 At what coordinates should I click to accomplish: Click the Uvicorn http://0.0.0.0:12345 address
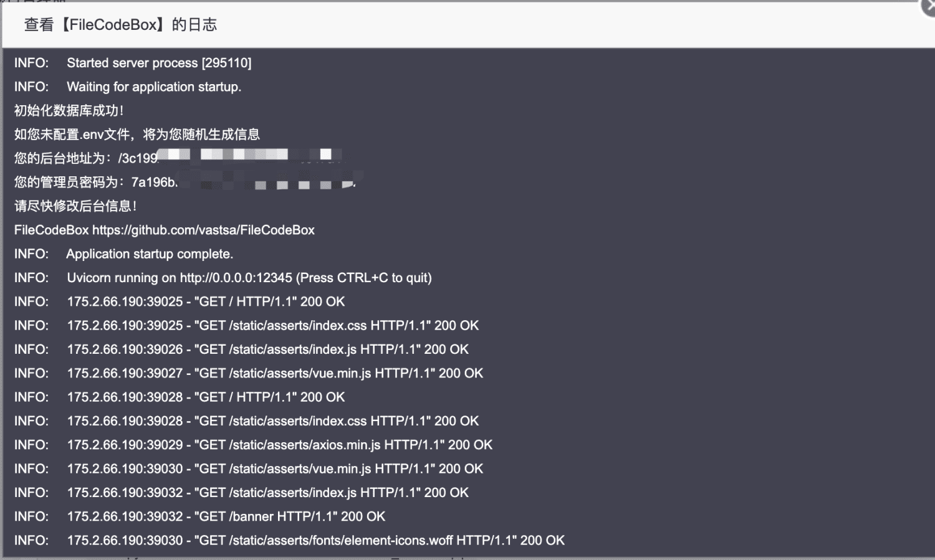236,278
